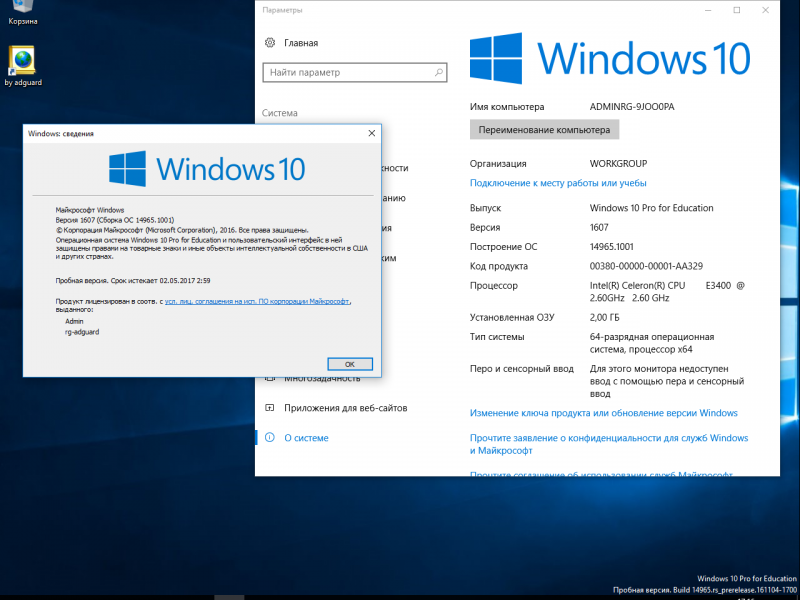This screenshot has height=600, width=800.
Task: Click the '14965.1001' build value in Settings
Action: pos(612,247)
